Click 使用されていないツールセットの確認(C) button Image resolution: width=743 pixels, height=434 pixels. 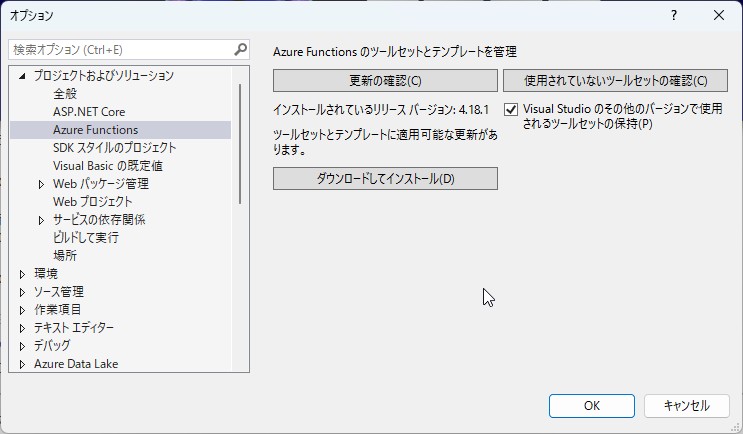(616, 81)
